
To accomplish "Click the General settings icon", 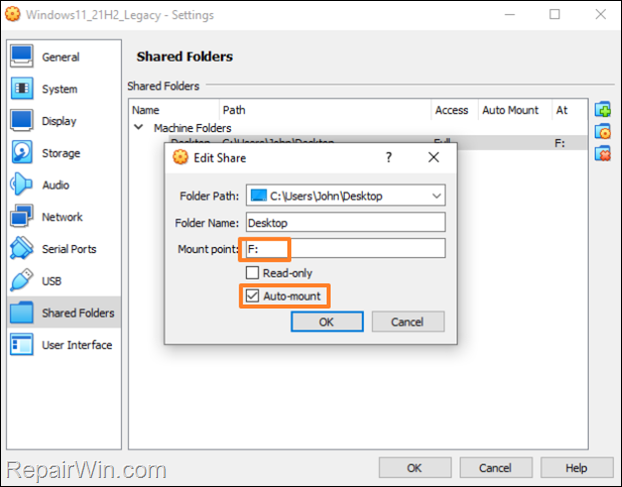I will coord(21,56).
